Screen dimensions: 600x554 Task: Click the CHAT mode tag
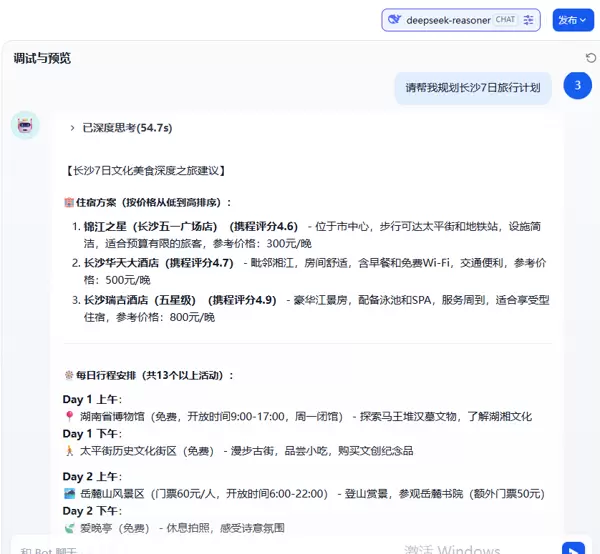tap(505, 20)
